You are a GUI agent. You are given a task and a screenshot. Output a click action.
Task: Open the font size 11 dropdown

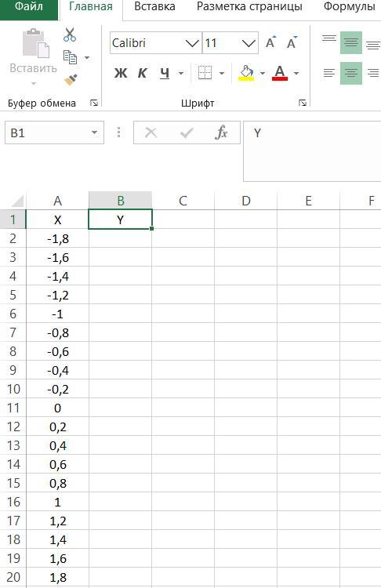pyautogui.click(x=249, y=43)
